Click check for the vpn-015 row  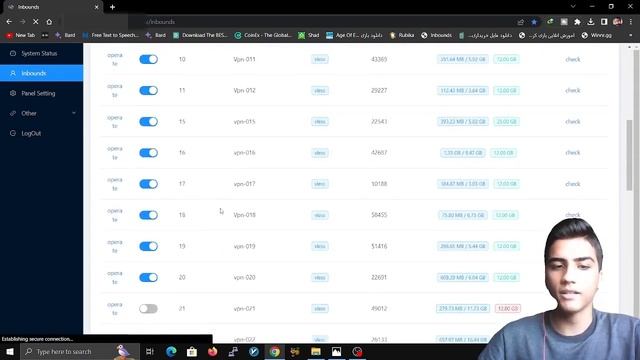[x=573, y=122]
